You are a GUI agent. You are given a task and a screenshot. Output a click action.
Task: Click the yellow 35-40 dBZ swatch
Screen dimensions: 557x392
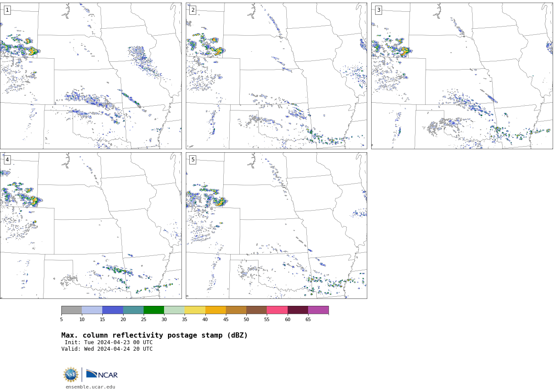pyautogui.click(x=195, y=310)
